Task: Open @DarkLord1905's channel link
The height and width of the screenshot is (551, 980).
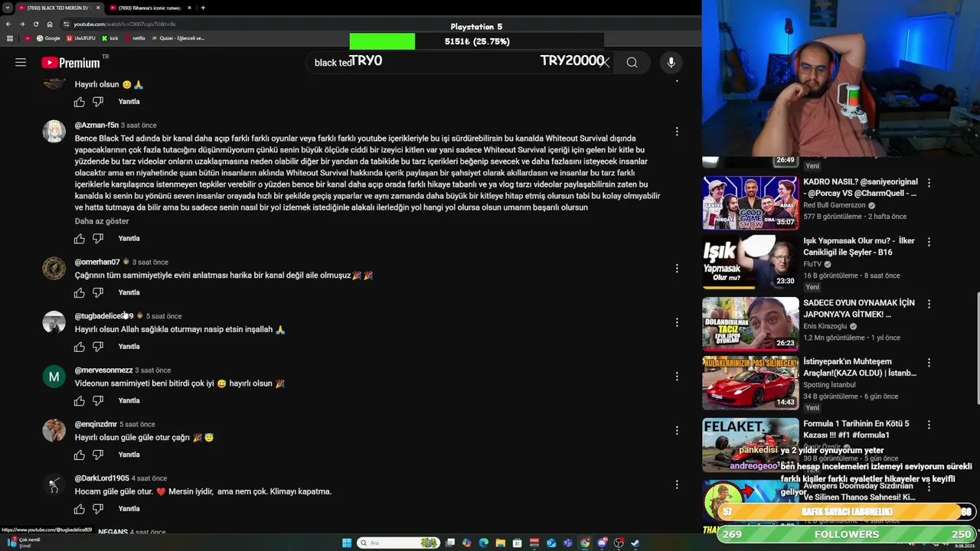Action: [102, 478]
